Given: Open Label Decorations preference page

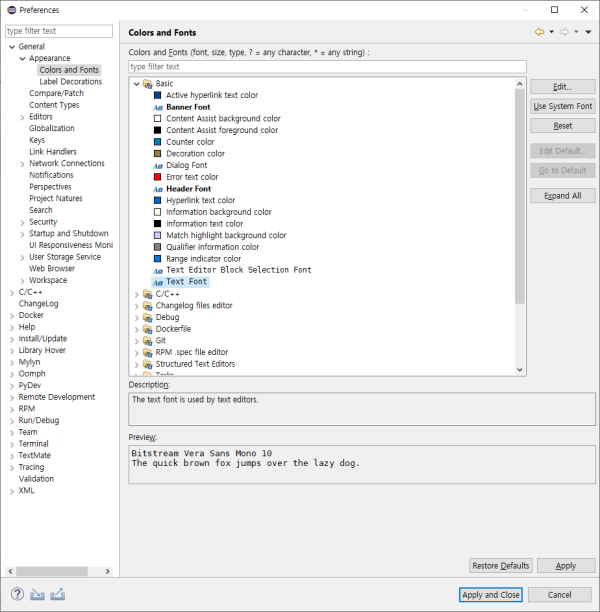Looking at the screenshot, I should point(70,82).
